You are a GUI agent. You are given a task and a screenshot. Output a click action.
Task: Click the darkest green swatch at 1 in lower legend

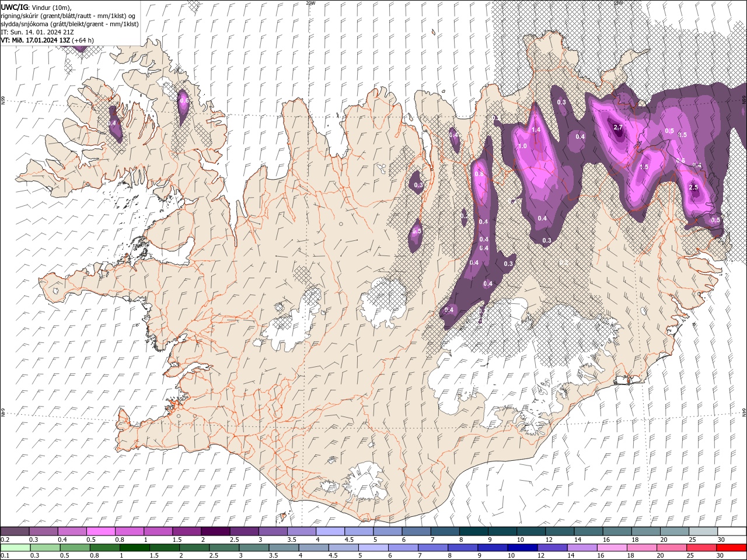coord(134,548)
